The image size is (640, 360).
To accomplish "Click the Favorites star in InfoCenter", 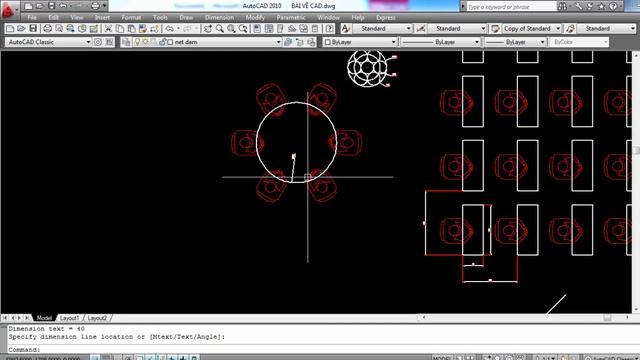I will [601, 6].
